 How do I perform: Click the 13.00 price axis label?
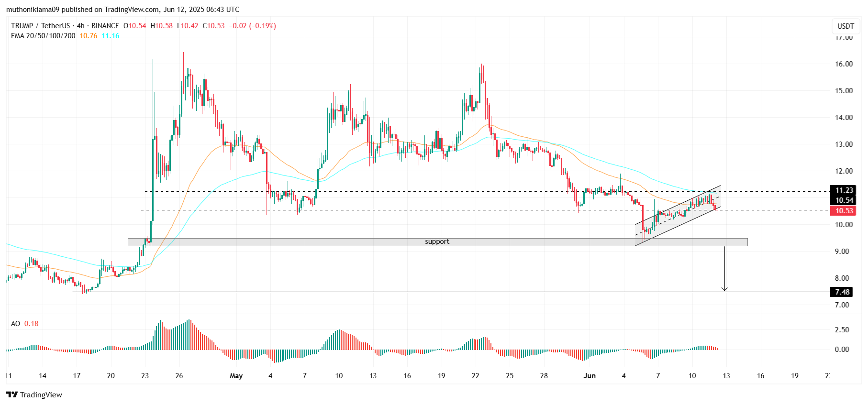[x=844, y=144]
